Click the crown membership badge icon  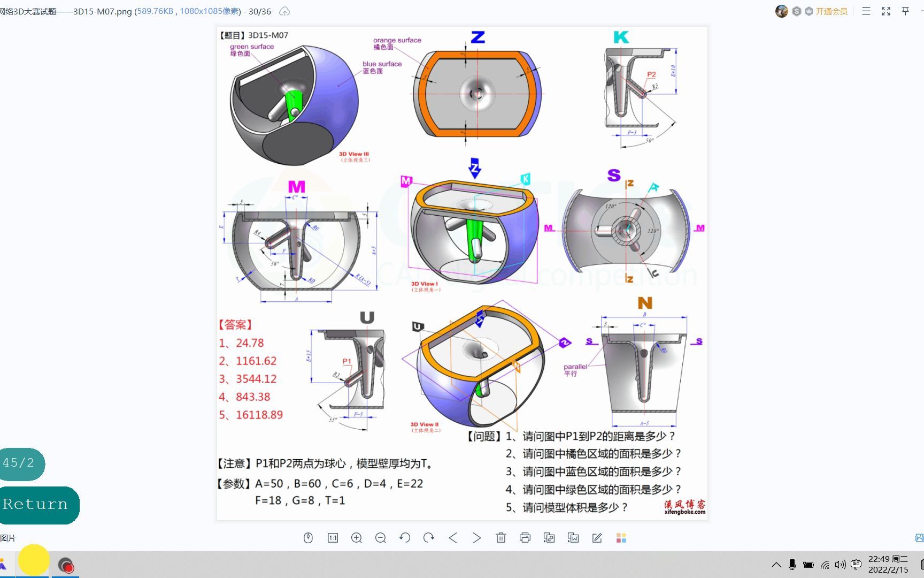(809, 11)
